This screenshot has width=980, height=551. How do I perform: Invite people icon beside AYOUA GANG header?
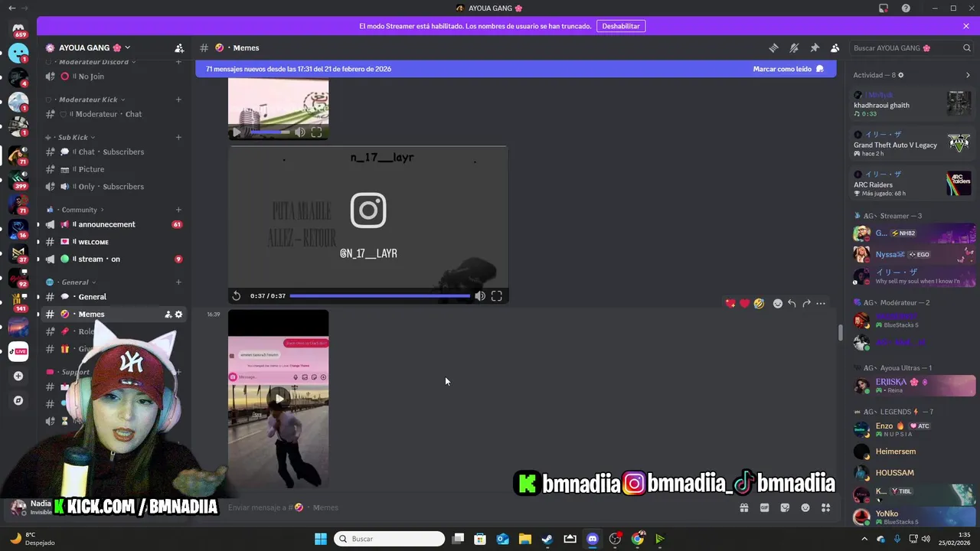pos(179,47)
